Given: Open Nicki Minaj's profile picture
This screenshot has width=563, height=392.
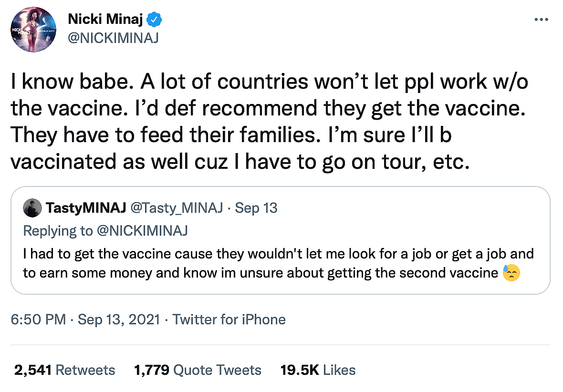Looking at the screenshot, I should [x=32, y=31].
